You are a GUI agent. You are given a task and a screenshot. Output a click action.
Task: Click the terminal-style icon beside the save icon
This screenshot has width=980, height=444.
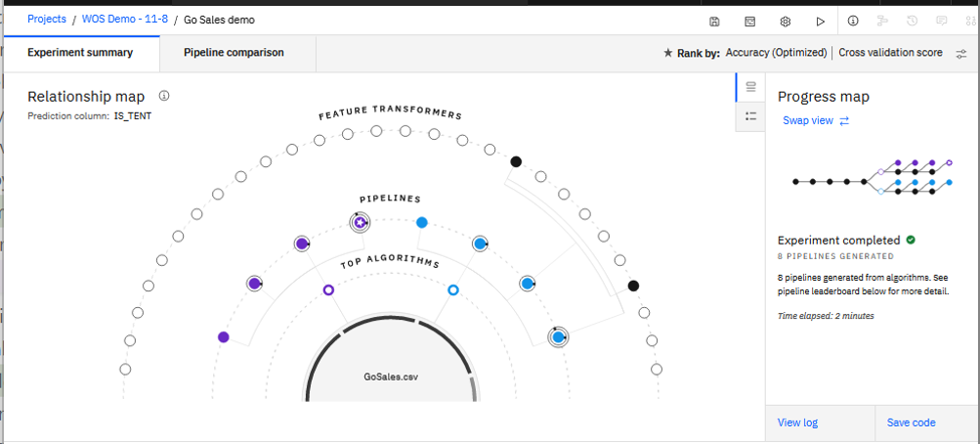[x=750, y=21]
